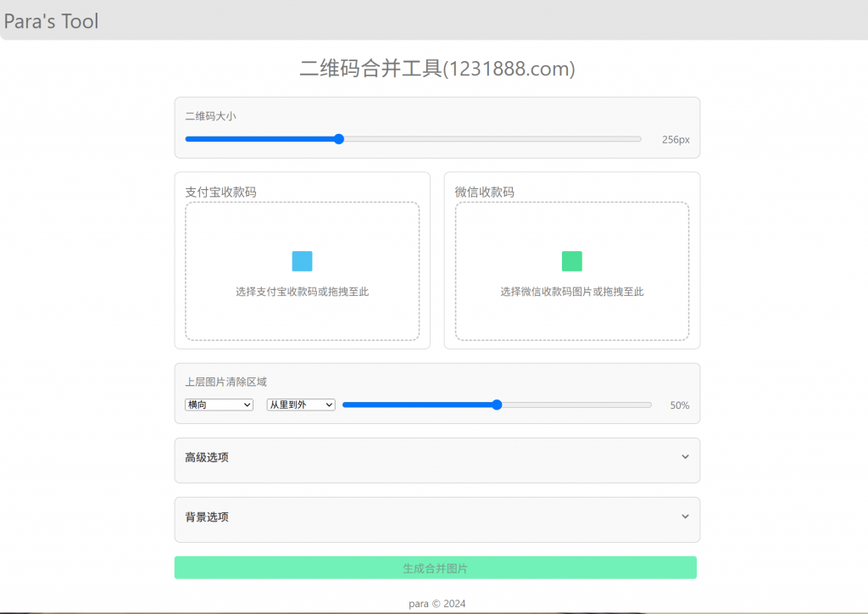This screenshot has height=614, width=868.
Task: Open the 横向 direction dropdown
Action: click(219, 405)
